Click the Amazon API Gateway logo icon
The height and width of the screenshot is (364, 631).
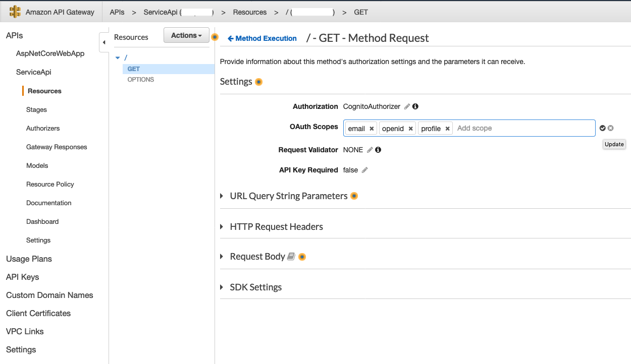point(15,12)
